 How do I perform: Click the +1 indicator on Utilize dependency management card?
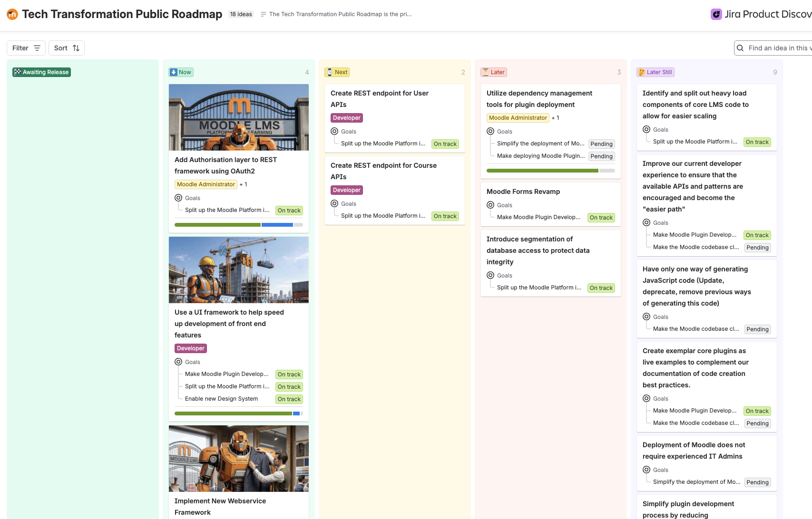556,118
